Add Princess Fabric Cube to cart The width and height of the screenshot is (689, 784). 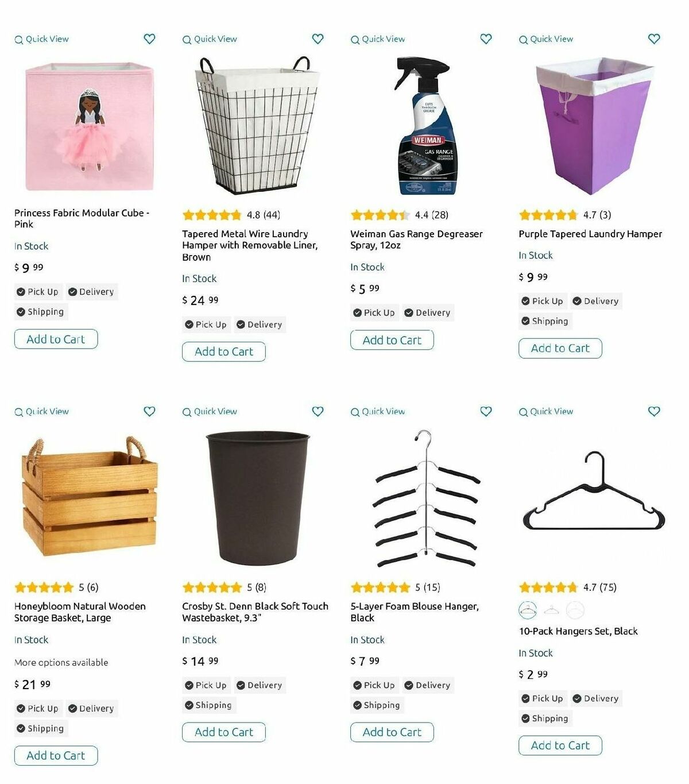pos(56,339)
